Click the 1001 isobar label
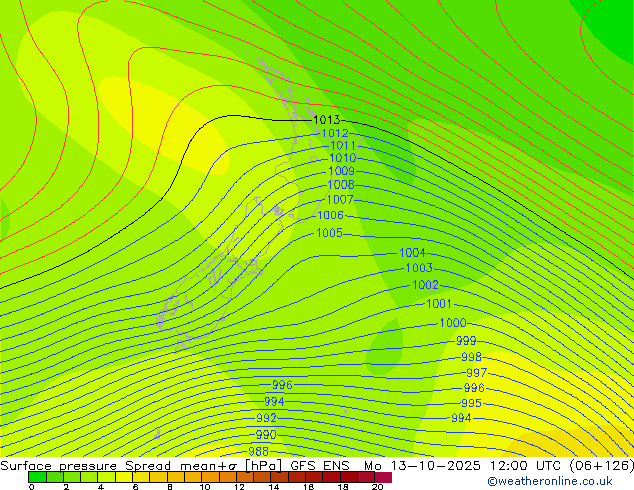 pos(439,304)
